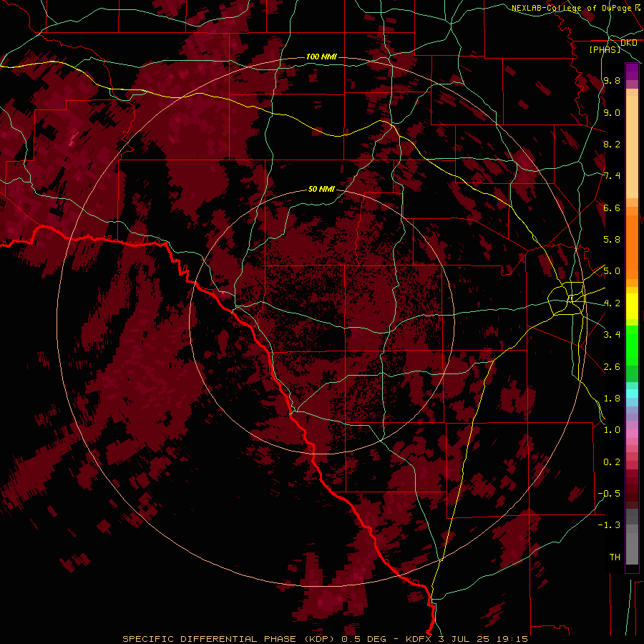644x644 pixels.
Task: Click the pink swatch on the color bar
Action: (632, 434)
